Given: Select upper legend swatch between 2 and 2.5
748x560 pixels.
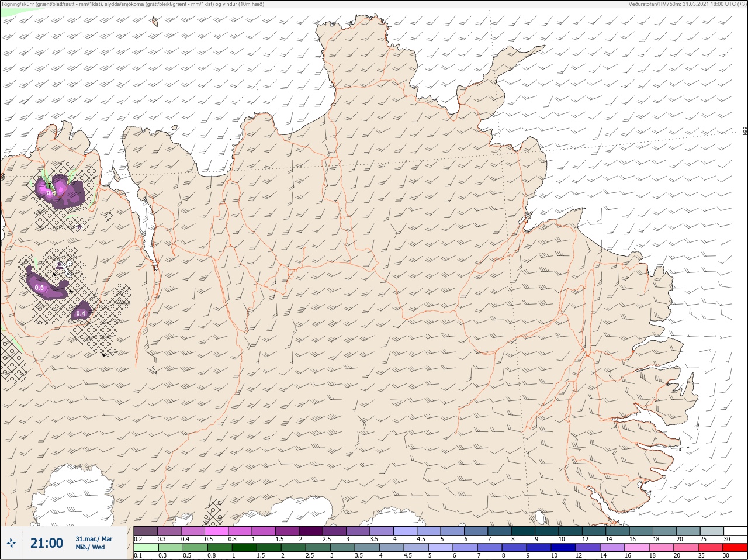Looking at the screenshot, I should [311, 531].
